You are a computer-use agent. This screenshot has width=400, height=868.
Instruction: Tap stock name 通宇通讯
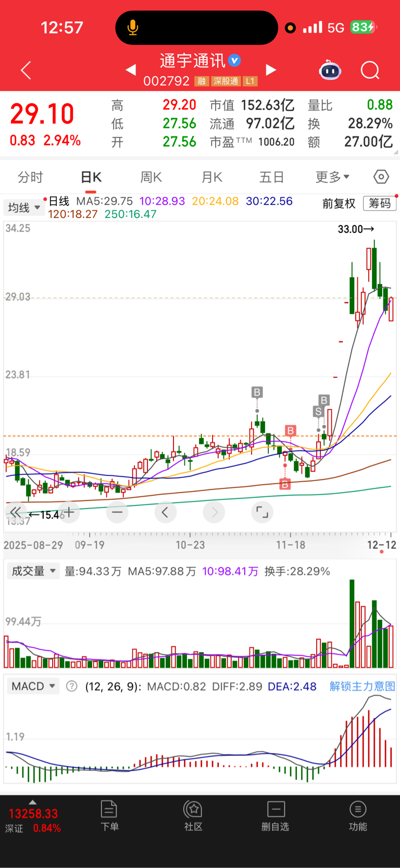pos(192,61)
